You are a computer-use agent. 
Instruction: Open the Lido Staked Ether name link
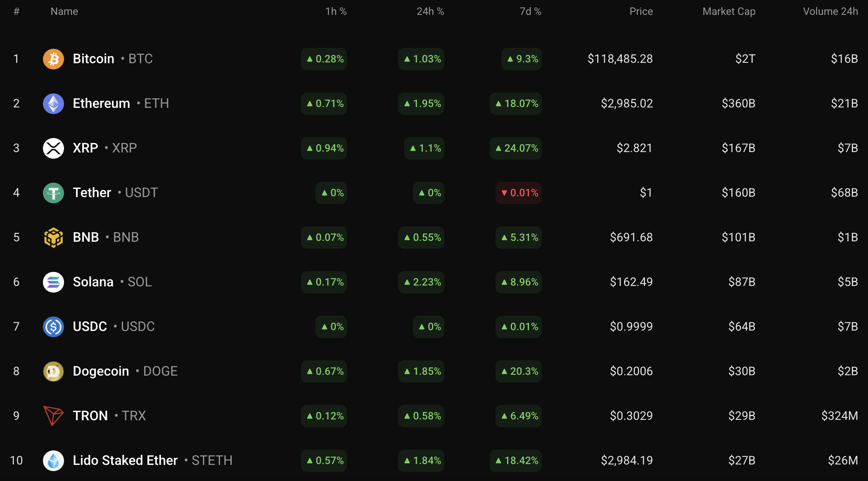pos(125,461)
